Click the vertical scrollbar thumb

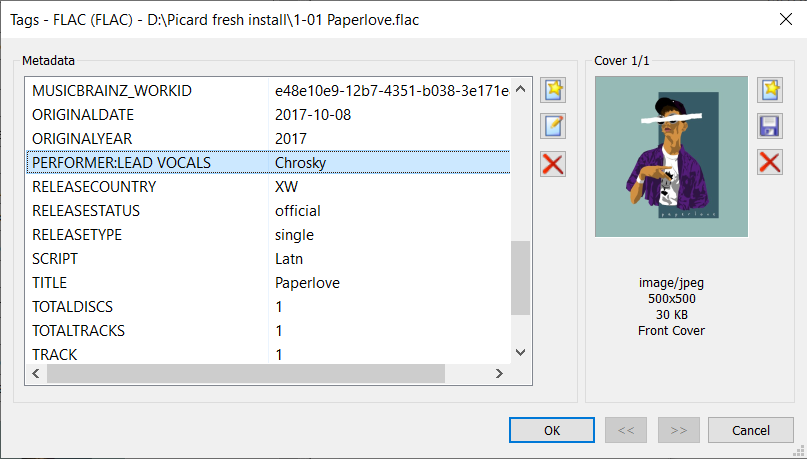pyautogui.click(x=520, y=278)
